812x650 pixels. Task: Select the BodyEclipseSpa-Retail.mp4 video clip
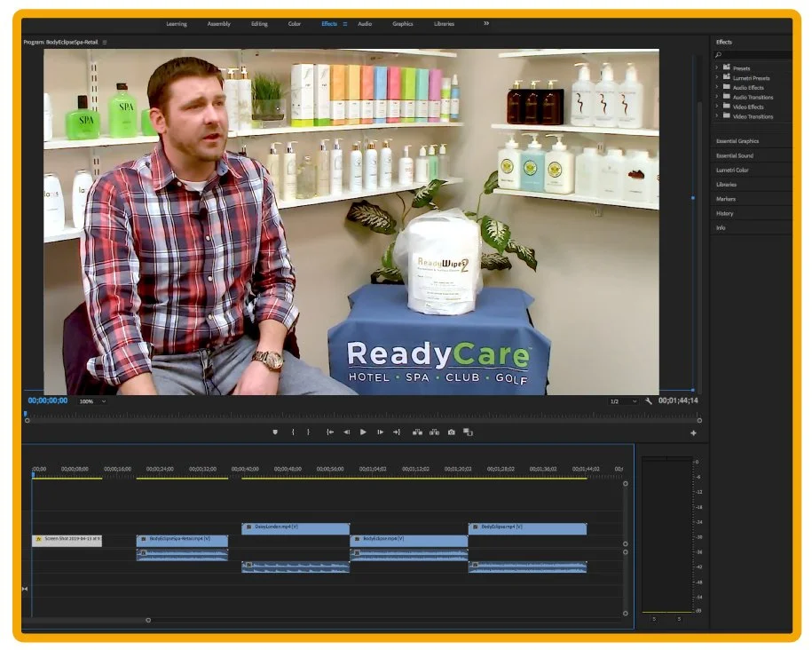tap(182, 541)
